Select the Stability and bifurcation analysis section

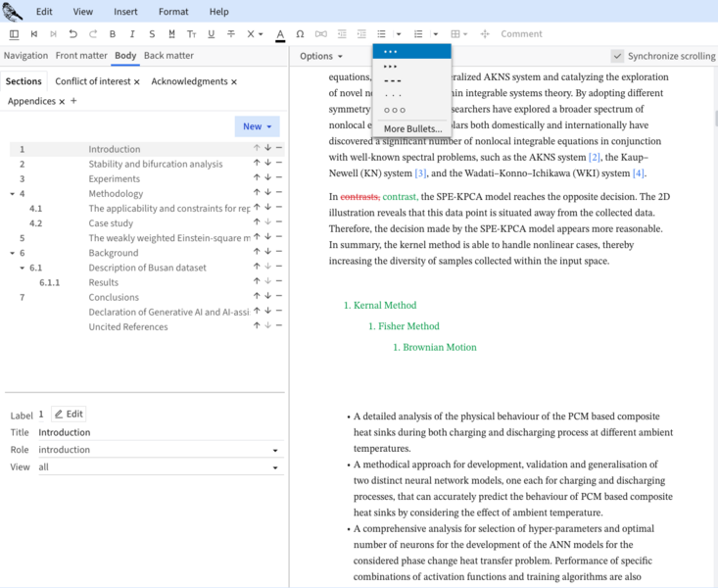pyautogui.click(x=156, y=164)
